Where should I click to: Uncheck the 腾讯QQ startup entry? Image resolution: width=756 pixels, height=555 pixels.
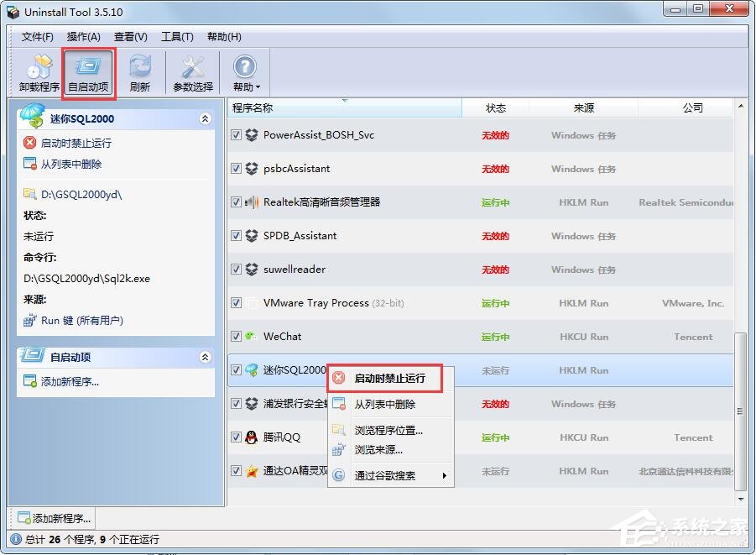pyautogui.click(x=237, y=437)
